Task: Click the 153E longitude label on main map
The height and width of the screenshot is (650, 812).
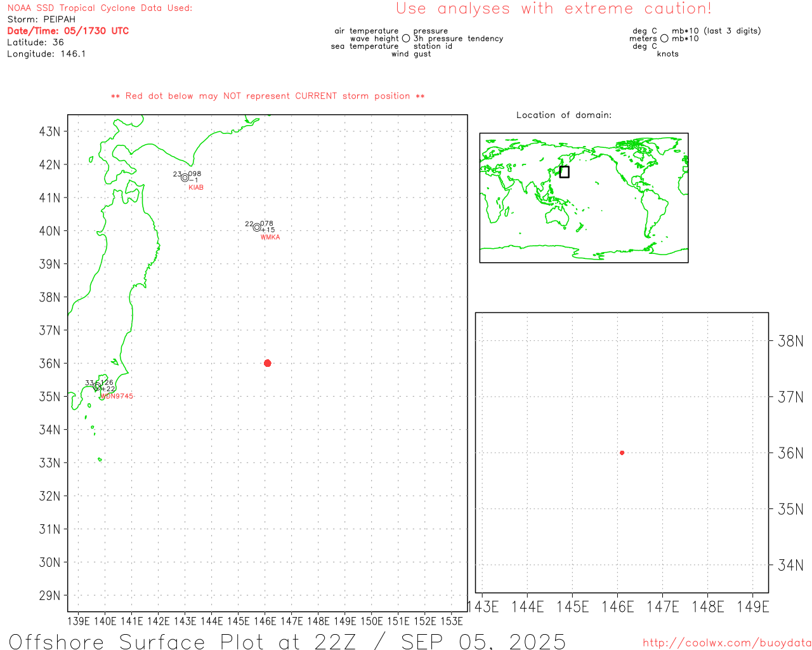Action: click(452, 621)
